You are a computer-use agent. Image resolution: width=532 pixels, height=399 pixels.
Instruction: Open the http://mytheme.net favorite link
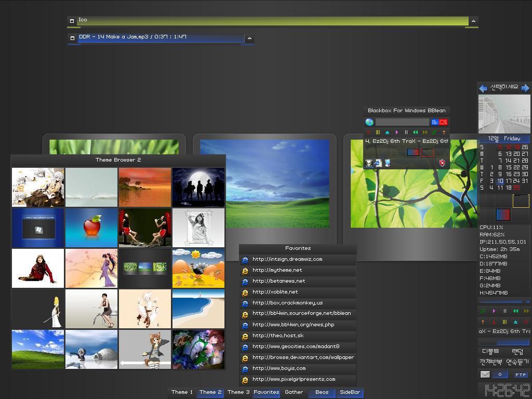(x=277, y=270)
